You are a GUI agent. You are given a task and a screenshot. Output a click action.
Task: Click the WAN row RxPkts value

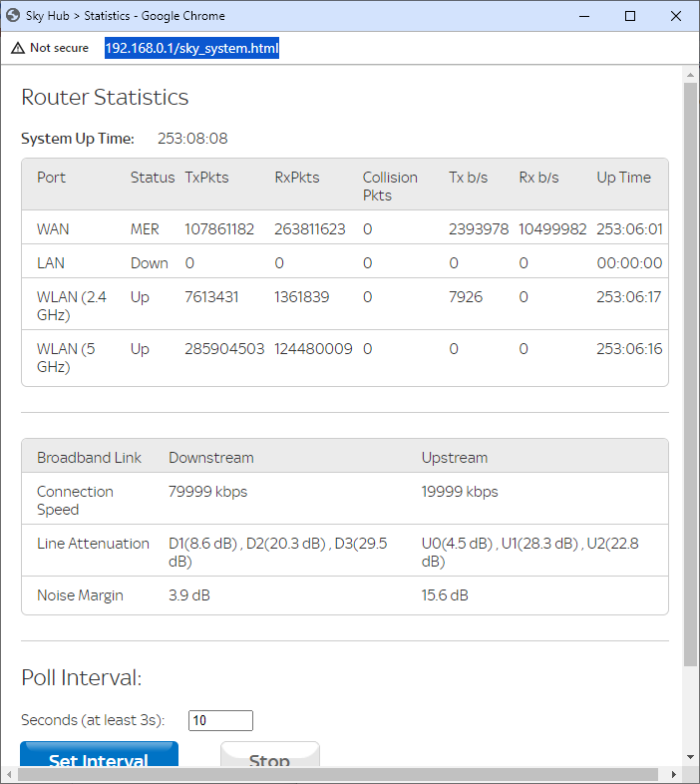(310, 229)
